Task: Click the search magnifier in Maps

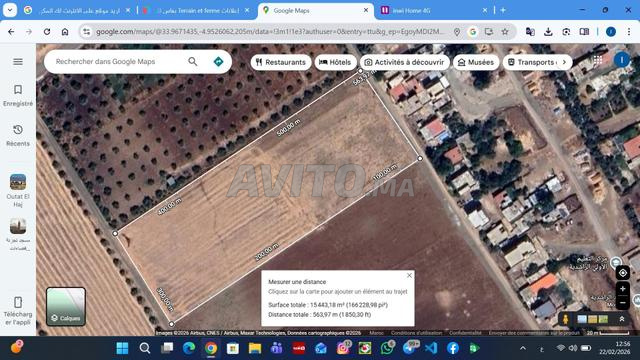Action: (193, 62)
